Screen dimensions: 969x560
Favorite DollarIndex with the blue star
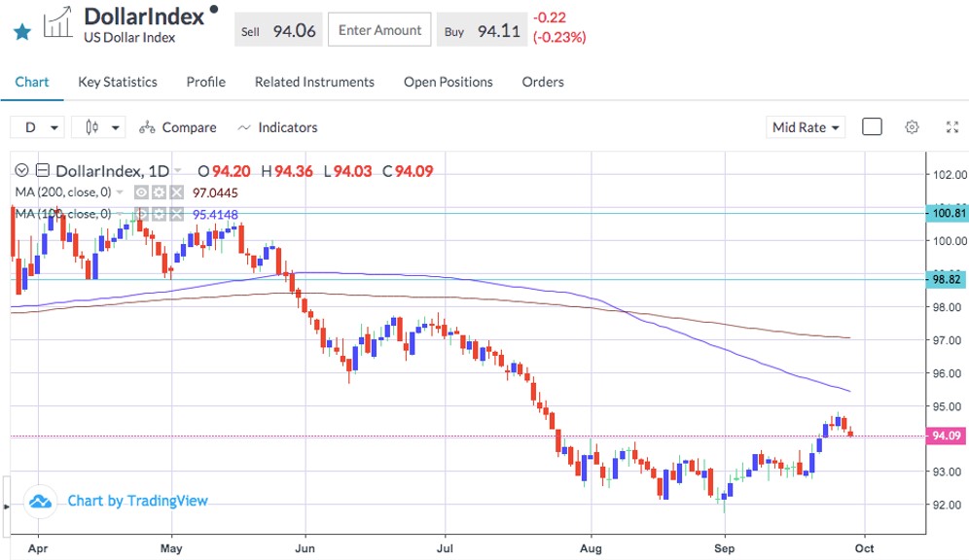[22, 31]
